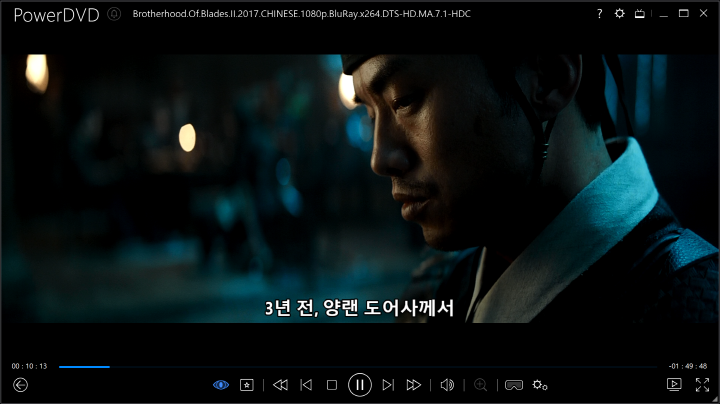Image resolution: width=720 pixels, height=404 pixels.
Task: Switch to TV mode
Action: click(x=639, y=14)
